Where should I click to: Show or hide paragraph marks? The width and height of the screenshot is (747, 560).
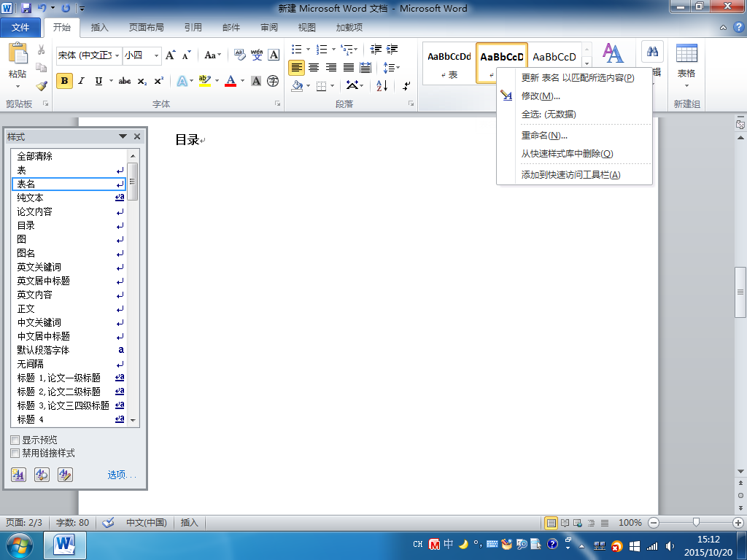tap(406, 86)
